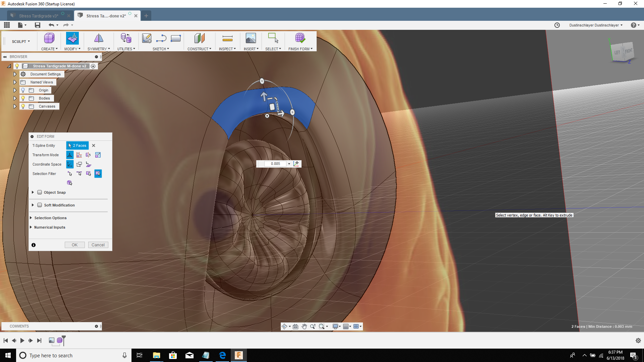The image size is (644, 362).
Task: Open the INSPECT menu
Action: click(227, 49)
